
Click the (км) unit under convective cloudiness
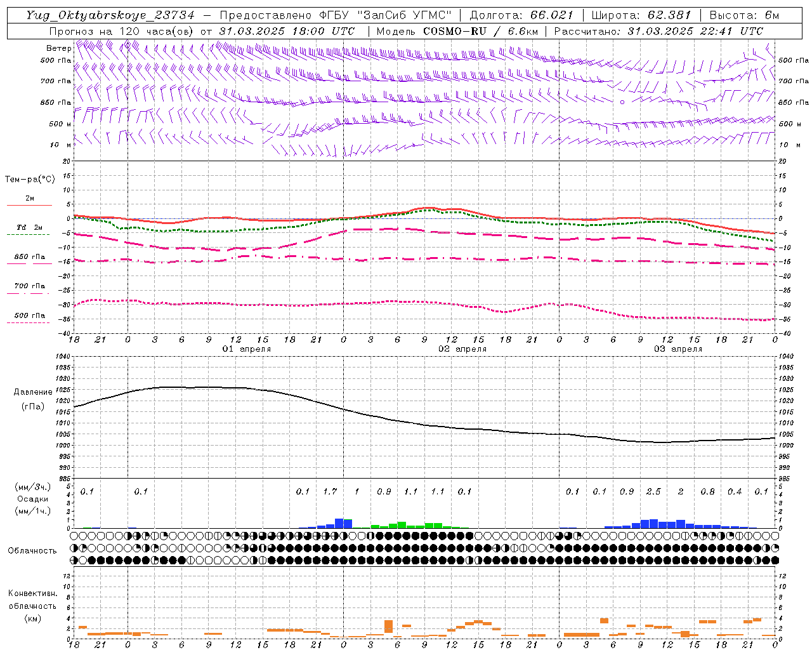tap(32, 618)
